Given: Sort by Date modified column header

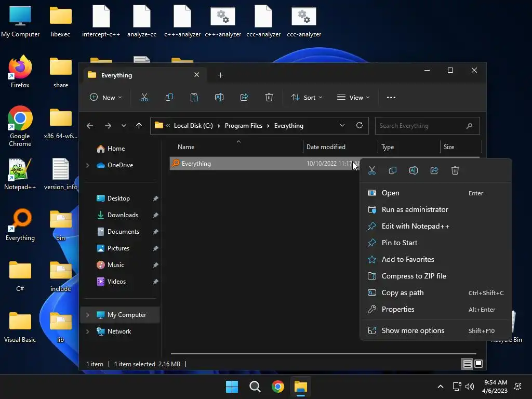Looking at the screenshot, I should coord(340,147).
